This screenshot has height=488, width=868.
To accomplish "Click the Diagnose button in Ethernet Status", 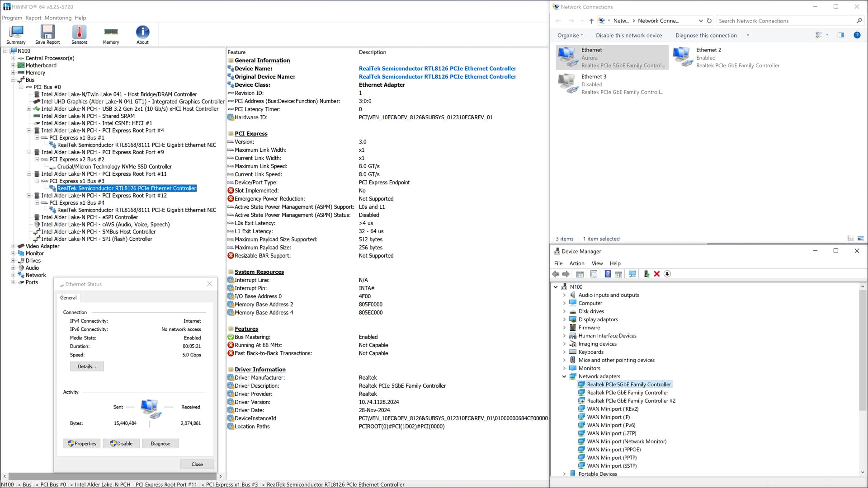I will click(x=160, y=444).
